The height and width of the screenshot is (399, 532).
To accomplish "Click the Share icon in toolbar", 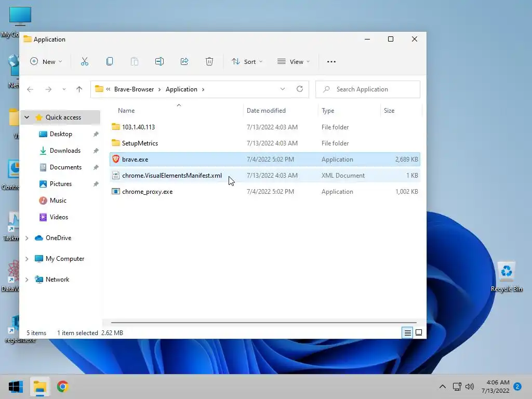I will (x=184, y=61).
